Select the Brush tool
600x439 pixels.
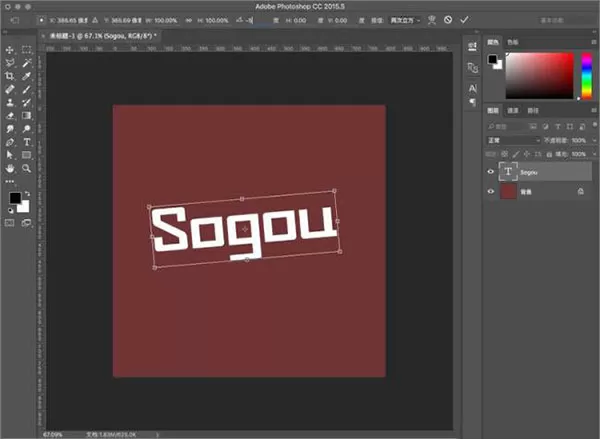click(26, 89)
